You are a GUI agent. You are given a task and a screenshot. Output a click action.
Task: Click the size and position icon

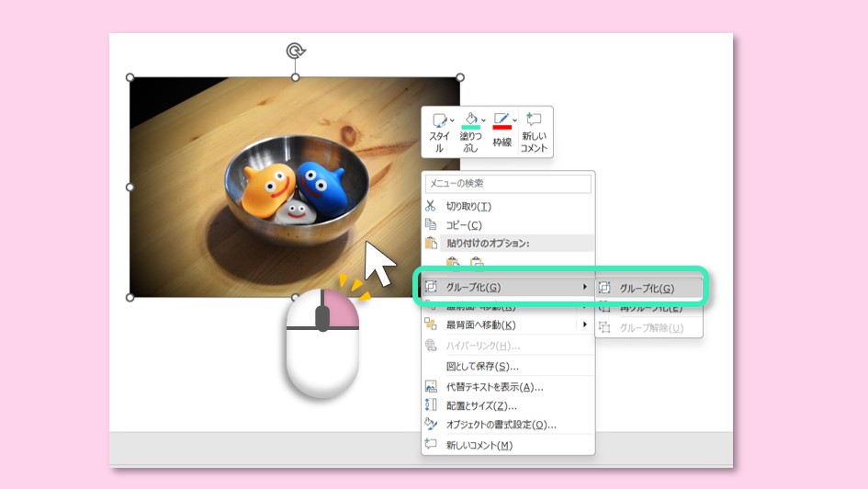[431, 404]
